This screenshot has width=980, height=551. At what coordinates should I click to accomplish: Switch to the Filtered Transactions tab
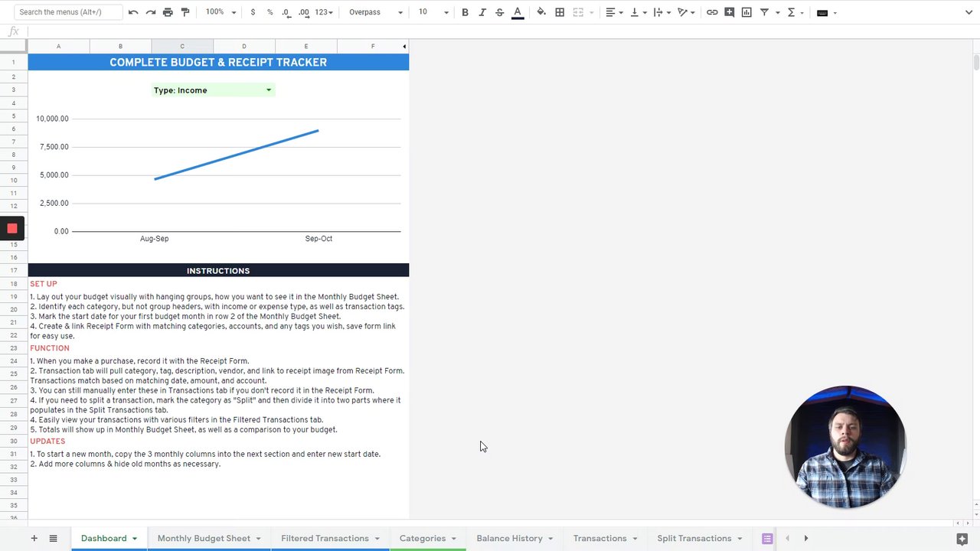325,538
